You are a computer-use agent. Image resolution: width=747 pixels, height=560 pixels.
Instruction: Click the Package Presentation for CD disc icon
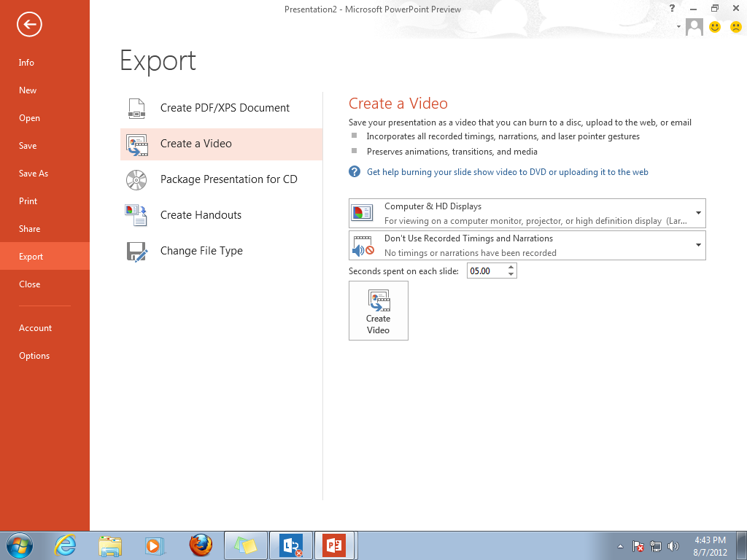tap(136, 179)
